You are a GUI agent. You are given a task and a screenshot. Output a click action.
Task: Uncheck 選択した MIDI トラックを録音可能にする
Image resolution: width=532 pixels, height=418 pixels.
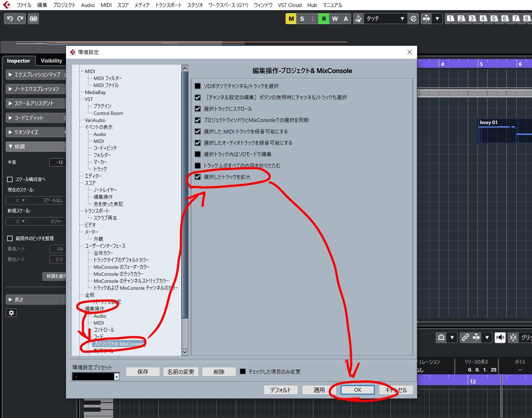tap(198, 131)
